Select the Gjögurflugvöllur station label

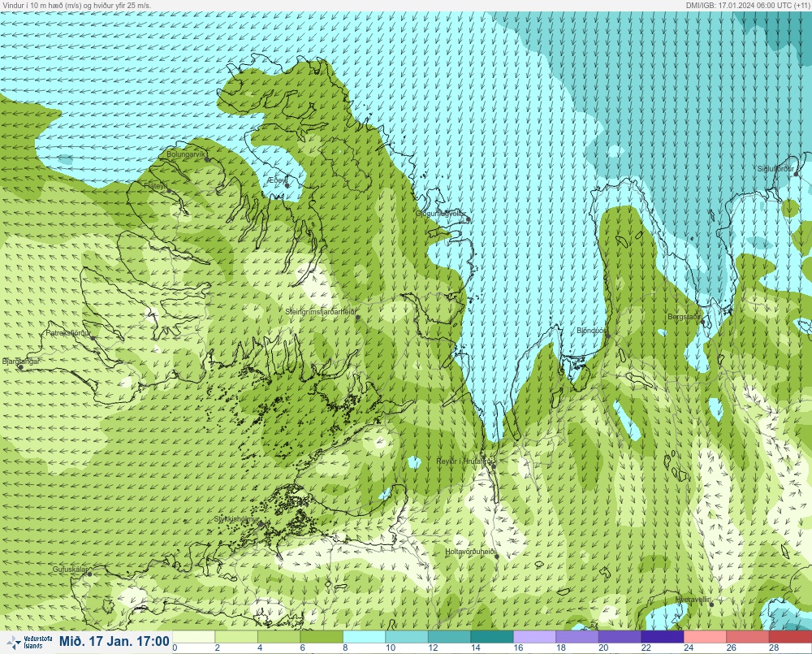441,214
